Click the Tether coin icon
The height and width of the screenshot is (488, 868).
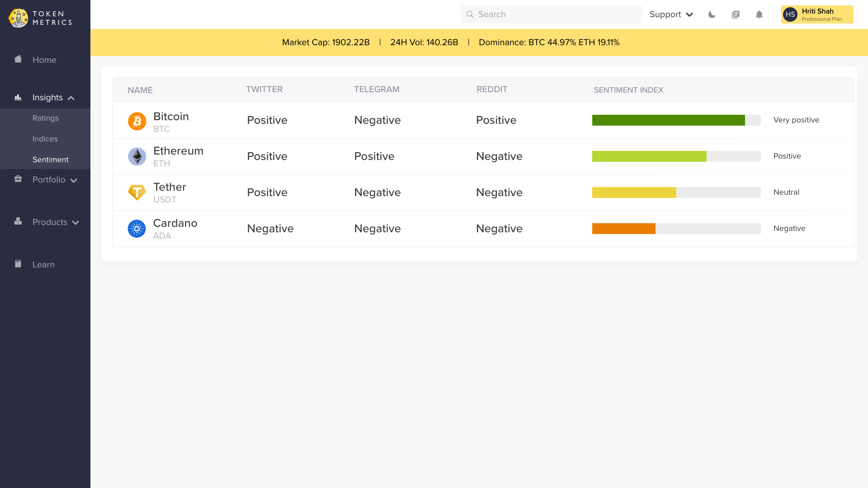click(x=137, y=193)
